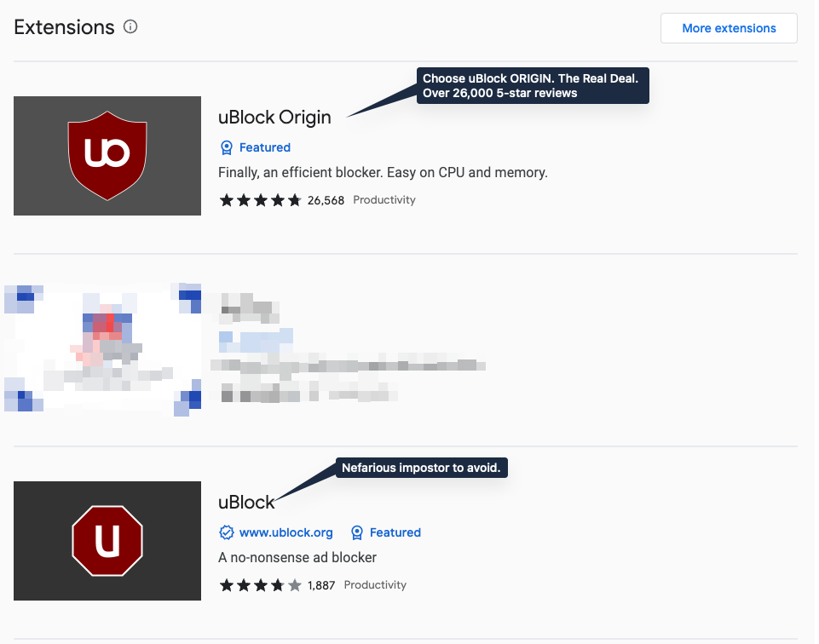The image size is (819, 644).
Task: Click the 1,887 review count
Action: (x=321, y=585)
